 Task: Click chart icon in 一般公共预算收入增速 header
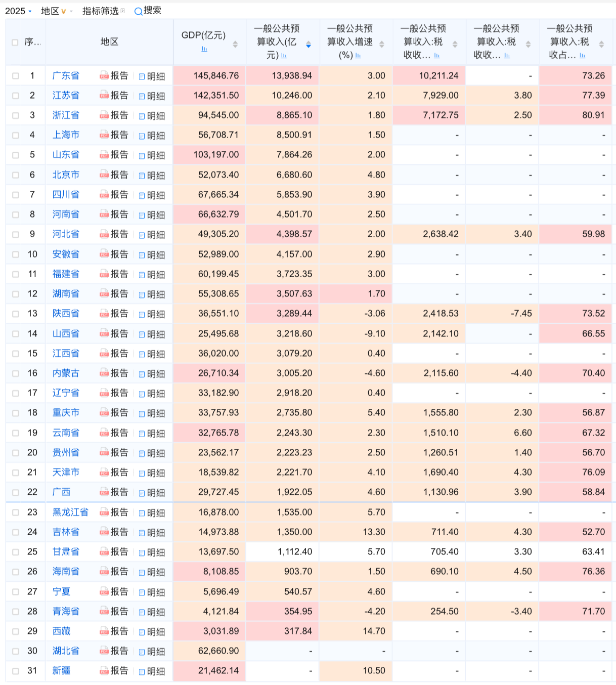click(x=358, y=56)
